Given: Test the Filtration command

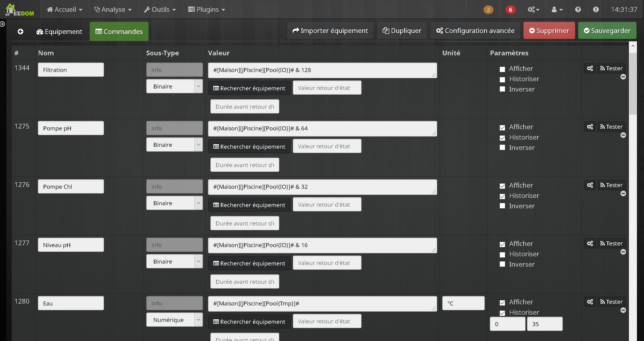Looking at the screenshot, I should pyautogui.click(x=611, y=68).
